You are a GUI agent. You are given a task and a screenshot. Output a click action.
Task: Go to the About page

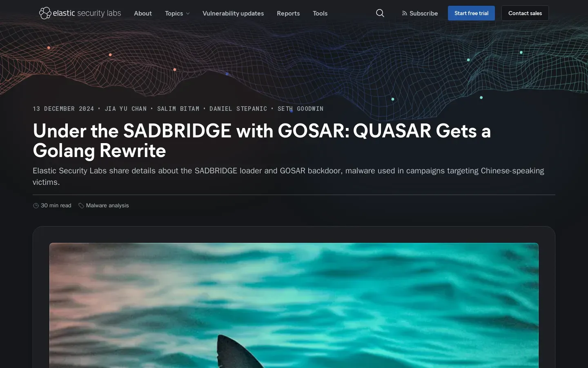pyautogui.click(x=143, y=13)
